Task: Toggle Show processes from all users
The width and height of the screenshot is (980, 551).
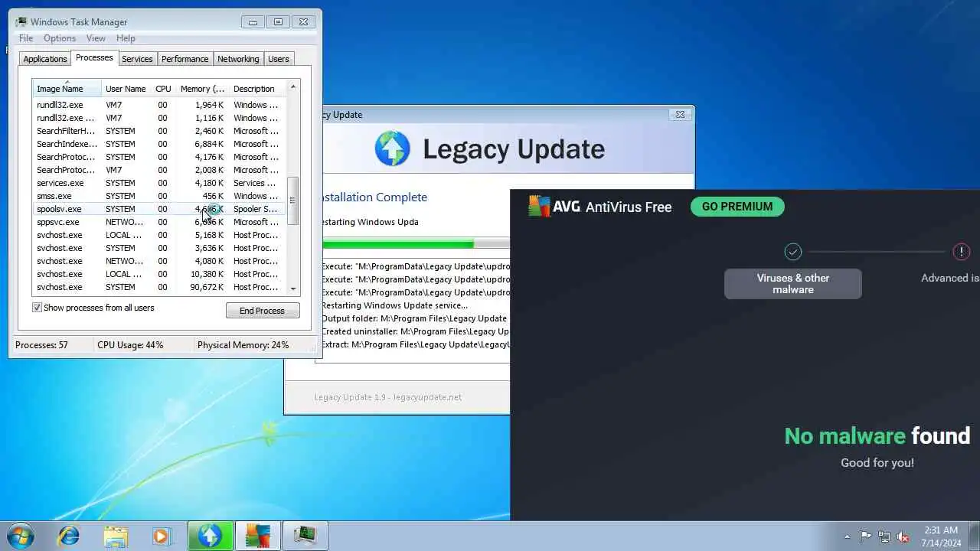Action: coord(37,308)
